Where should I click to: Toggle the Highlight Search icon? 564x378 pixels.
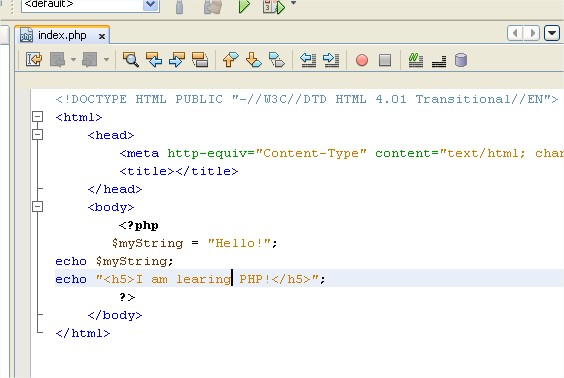[200, 59]
